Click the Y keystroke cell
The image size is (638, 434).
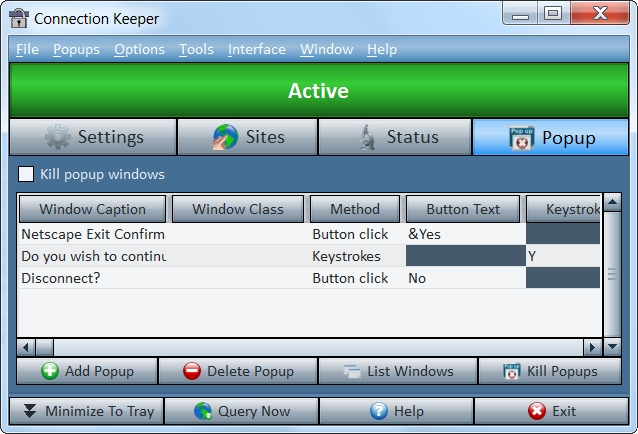point(563,256)
